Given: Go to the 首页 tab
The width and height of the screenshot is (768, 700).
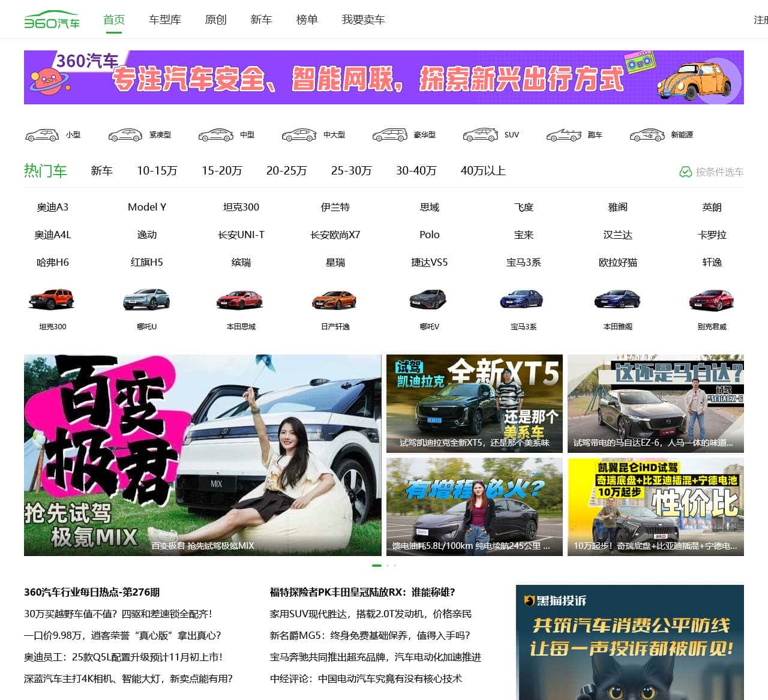Looking at the screenshot, I should (x=114, y=20).
